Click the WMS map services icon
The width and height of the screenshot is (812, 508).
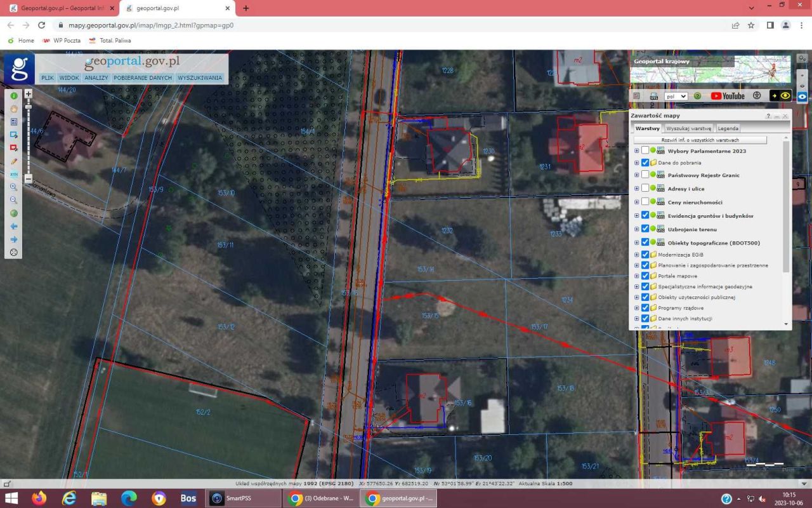click(x=653, y=96)
